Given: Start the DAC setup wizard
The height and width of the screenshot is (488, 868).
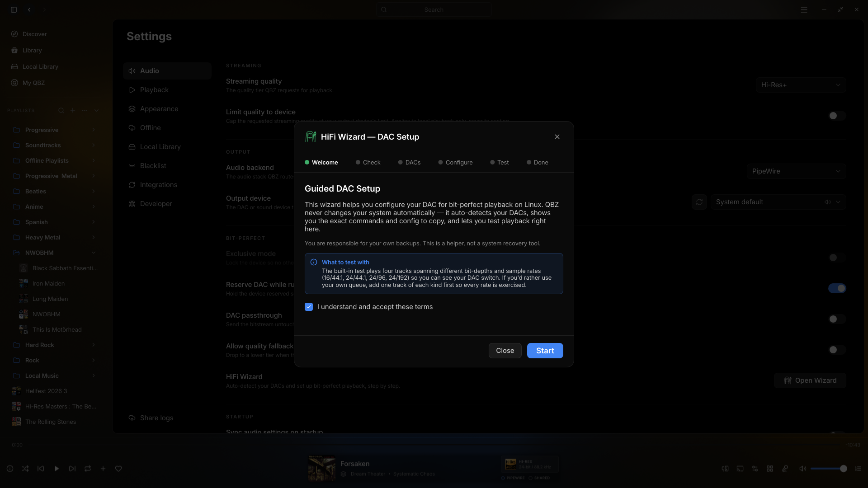Looking at the screenshot, I should tap(545, 351).
